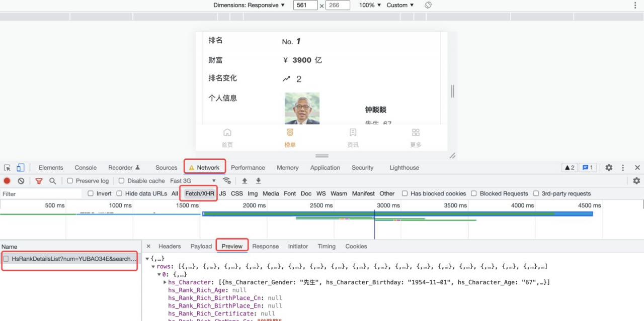Click the page's vertical scrollbar thumb

point(452,91)
